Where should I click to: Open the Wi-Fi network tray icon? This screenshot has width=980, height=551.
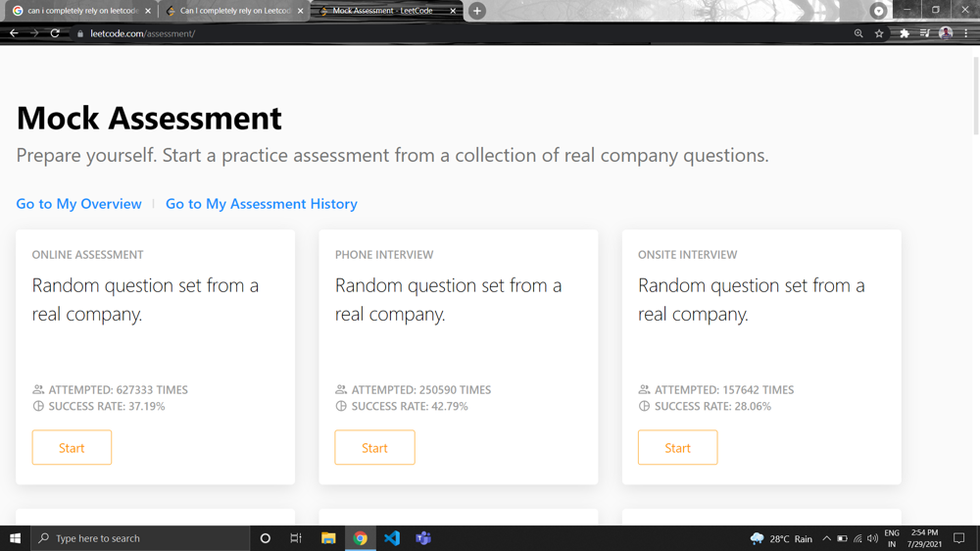tap(857, 538)
